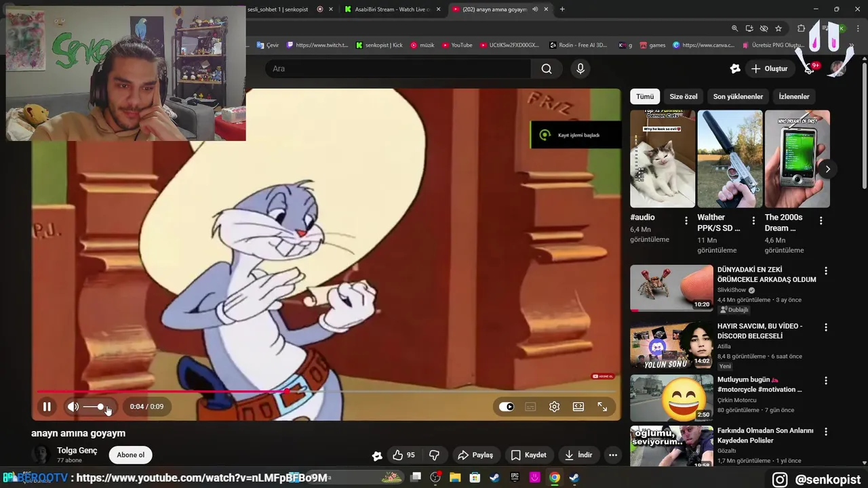Open Epic Games Launcher from the taskbar
Screen dimensions: 868x488
pos(515,477)
